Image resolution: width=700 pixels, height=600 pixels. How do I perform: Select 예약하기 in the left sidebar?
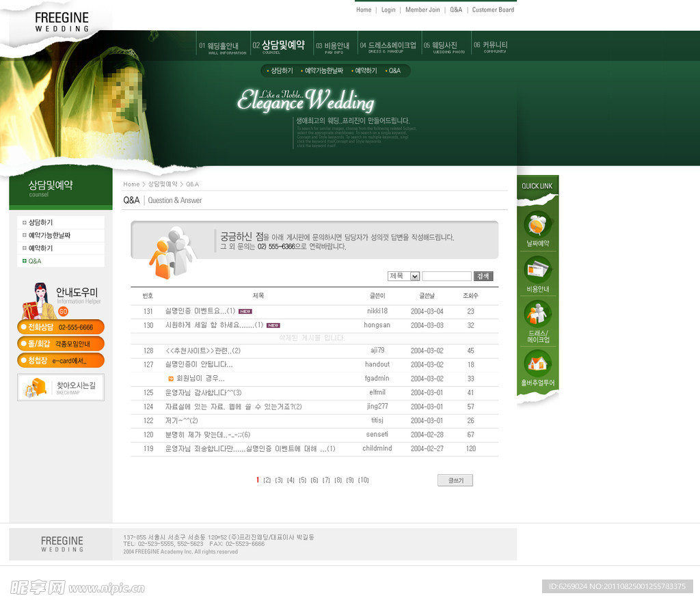[40, 248]
